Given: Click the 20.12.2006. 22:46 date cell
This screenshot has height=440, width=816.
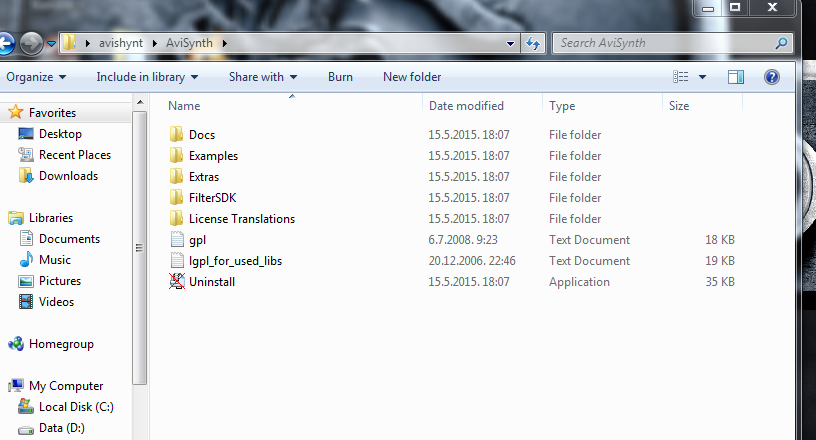Looking at the screenshot, I should coord(472,261).
